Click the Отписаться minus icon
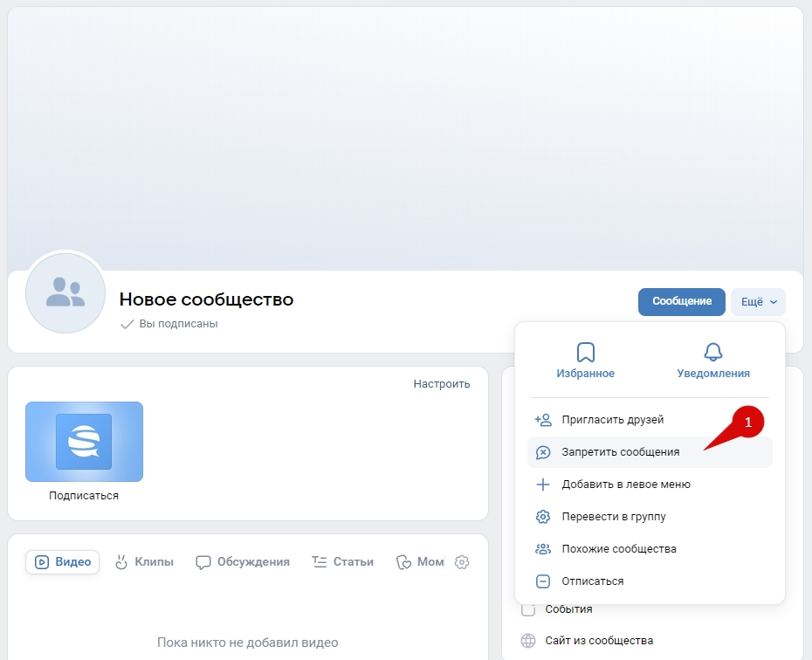Viewport: 812px width, 660px height. [543, 581]
